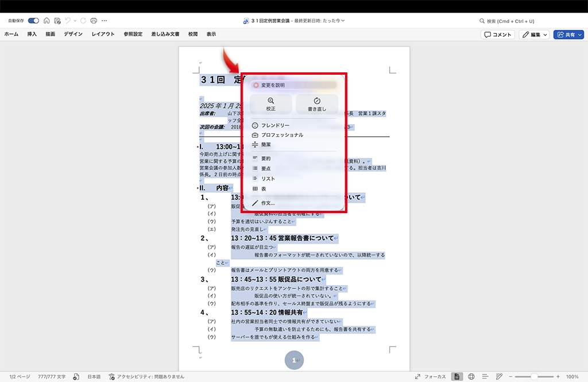Select 書き直し (Rewrite) in Writing Tools
The width and height of the screenshot is (588, 382).
tap(317, 104)
